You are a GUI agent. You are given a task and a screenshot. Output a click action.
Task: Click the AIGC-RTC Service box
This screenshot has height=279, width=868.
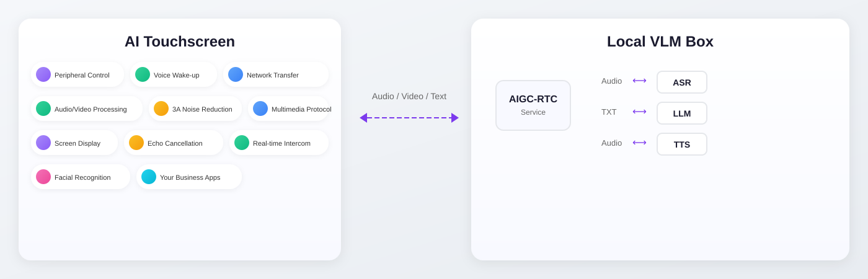coord(533,105)
